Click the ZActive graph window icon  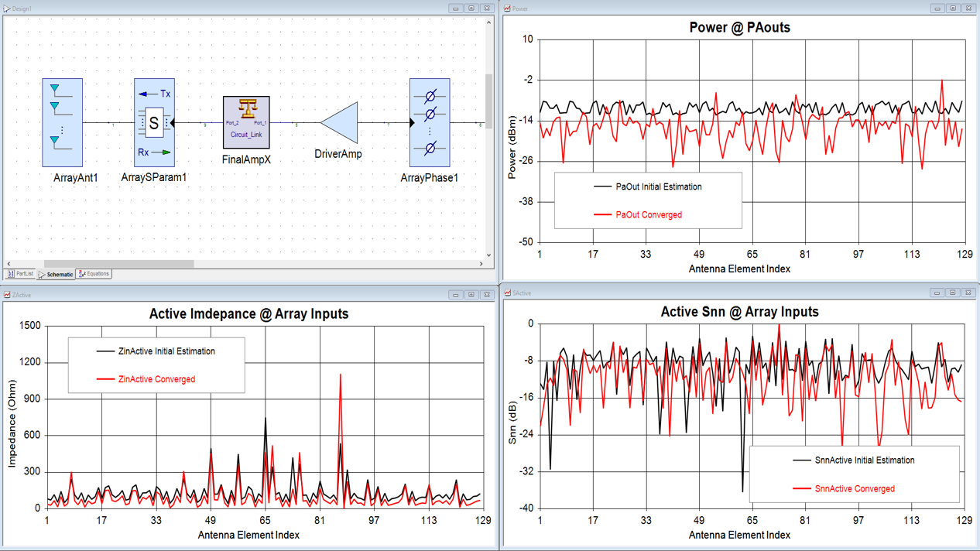coord(7,295)
